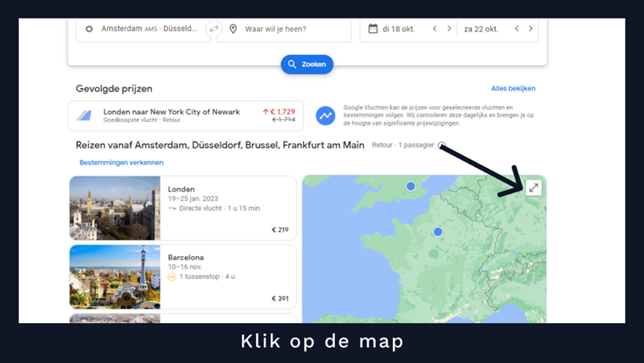Open the Bestemmingen verkennen link
Image resolution: width=644 pixels, height=363 pixels.
point(121,163)
